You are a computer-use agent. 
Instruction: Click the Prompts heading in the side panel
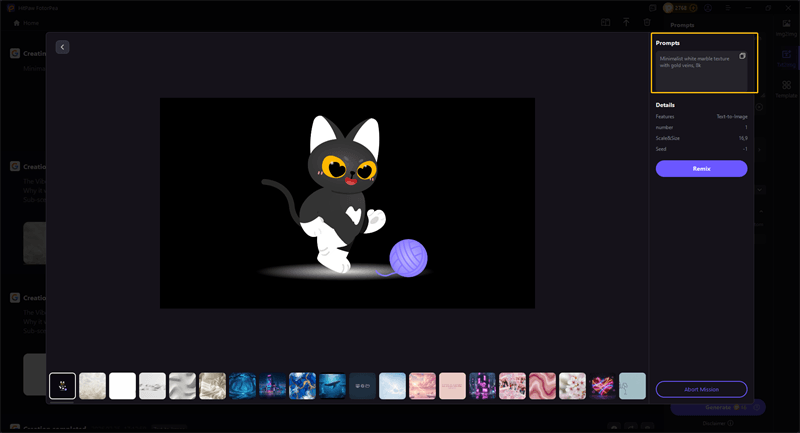coord(667,43)
